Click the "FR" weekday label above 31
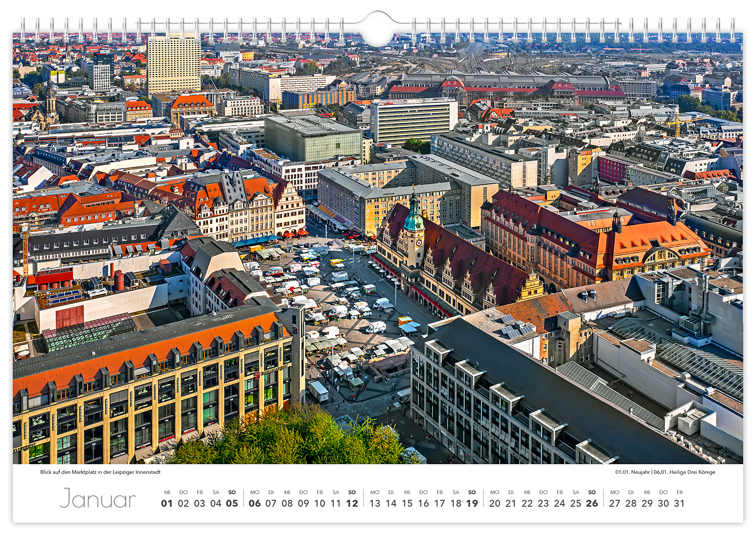 point(679,492)
